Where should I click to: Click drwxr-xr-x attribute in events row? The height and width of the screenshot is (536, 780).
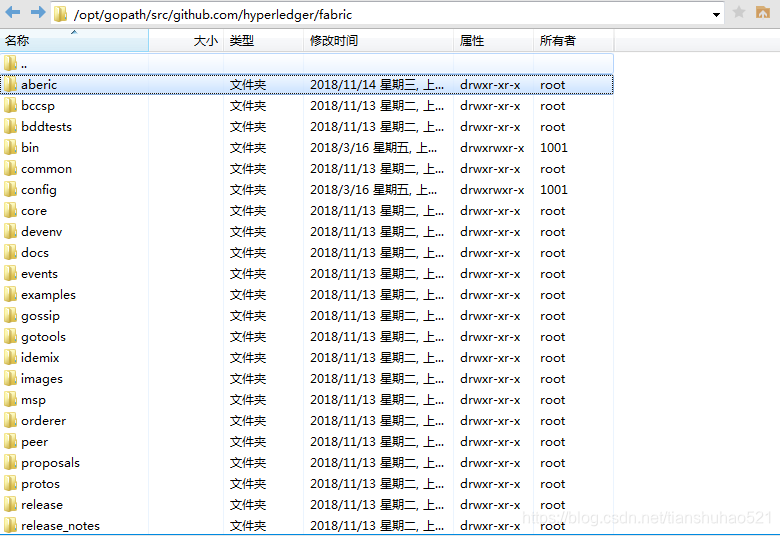(490, 274)
